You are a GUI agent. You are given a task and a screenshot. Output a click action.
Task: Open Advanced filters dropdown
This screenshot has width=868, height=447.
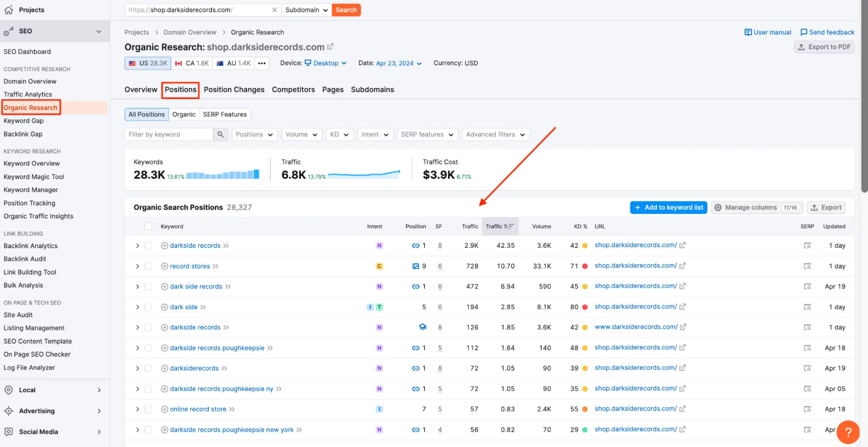(x=496, y=135)
